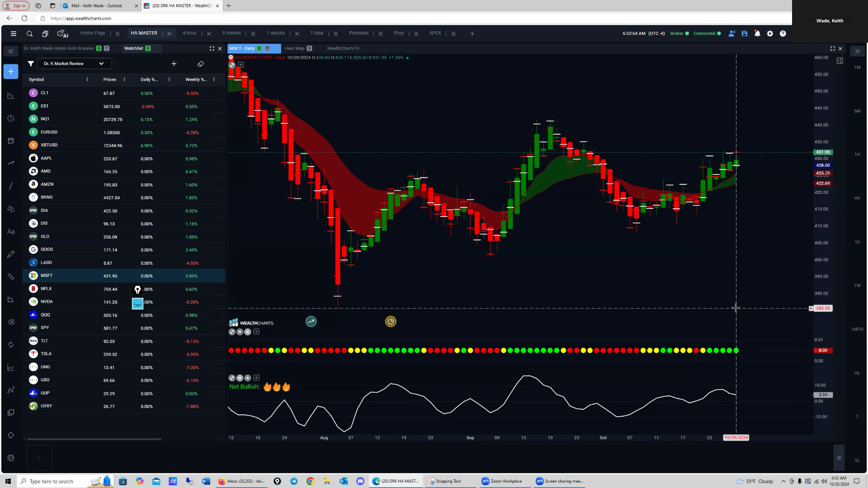Open Prices column options menu

124,80
